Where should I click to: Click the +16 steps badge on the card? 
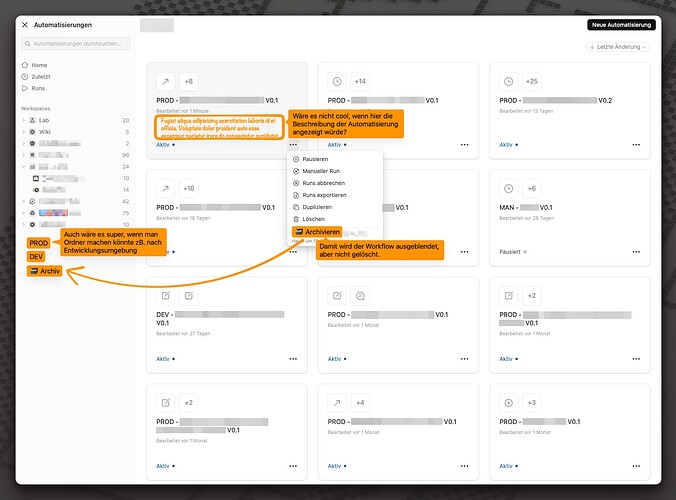click(188, 188)
